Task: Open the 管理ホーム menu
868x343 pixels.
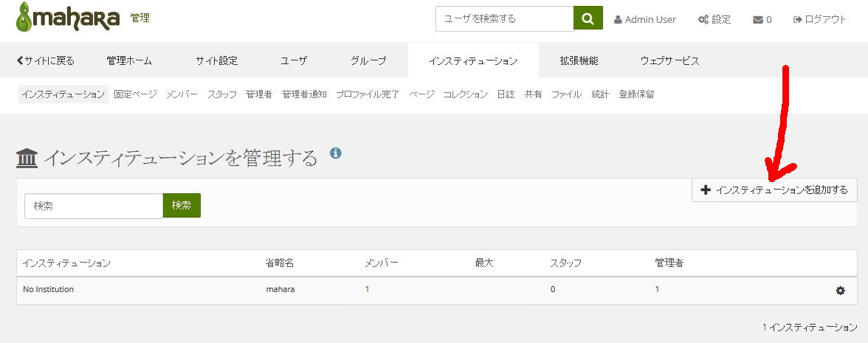Action: 129,60
